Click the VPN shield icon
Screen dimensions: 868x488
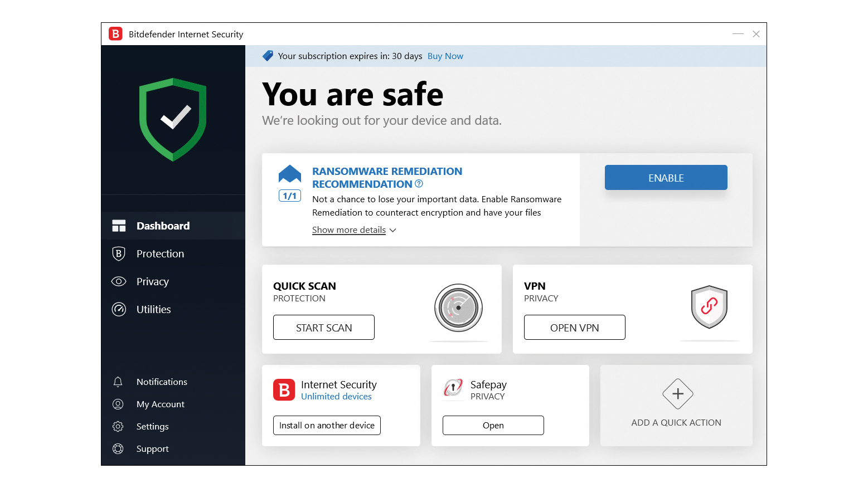709,307
